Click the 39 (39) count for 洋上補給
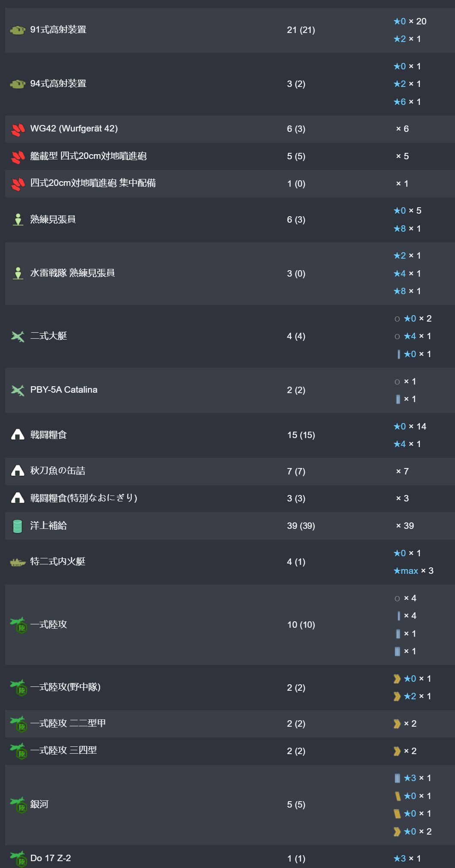Screen dimensions: 455x868 click(301, 526)
